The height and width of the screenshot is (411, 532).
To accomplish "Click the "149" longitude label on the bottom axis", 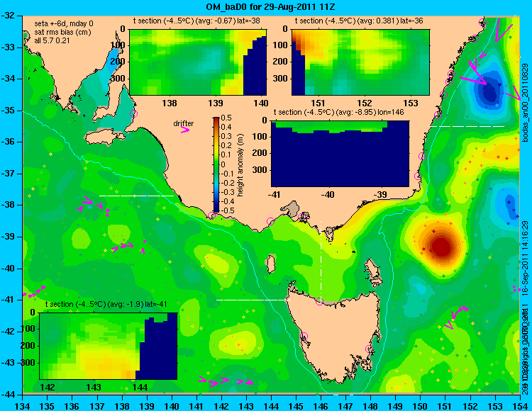I will pos(395,407).
